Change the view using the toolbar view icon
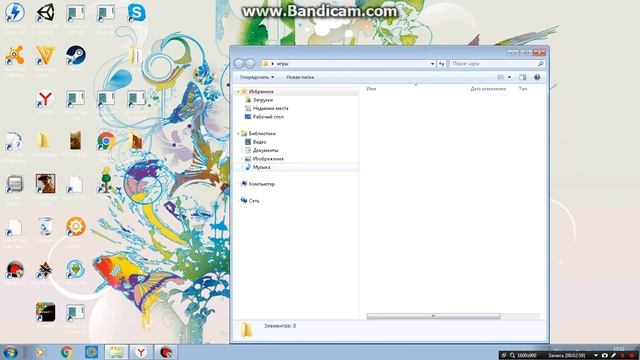The height and width of the screenshot is (360, 640). [x=500, y=77]
